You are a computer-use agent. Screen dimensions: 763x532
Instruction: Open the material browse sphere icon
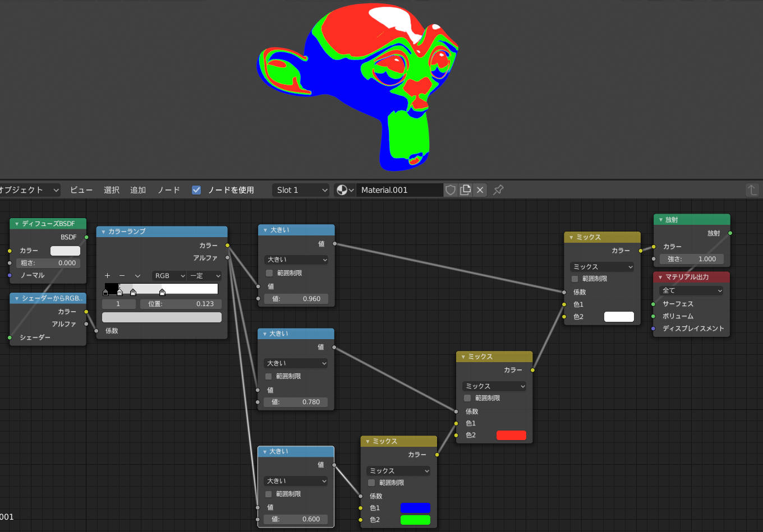click(344, 190)
